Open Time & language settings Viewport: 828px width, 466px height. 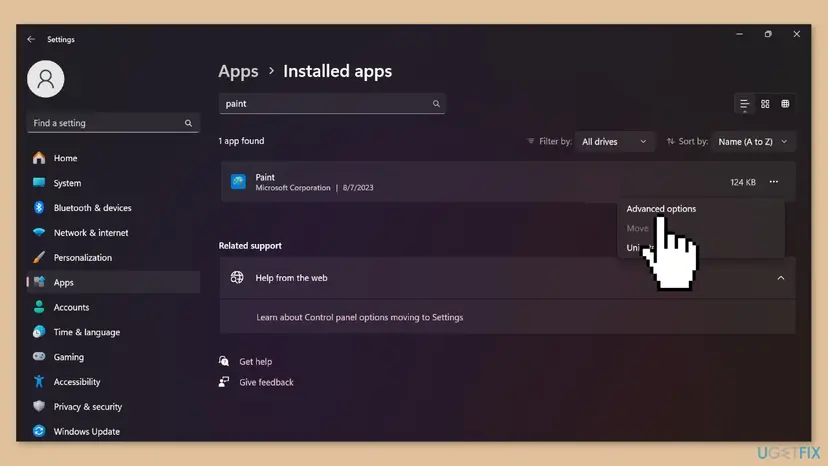pos(113,332)
